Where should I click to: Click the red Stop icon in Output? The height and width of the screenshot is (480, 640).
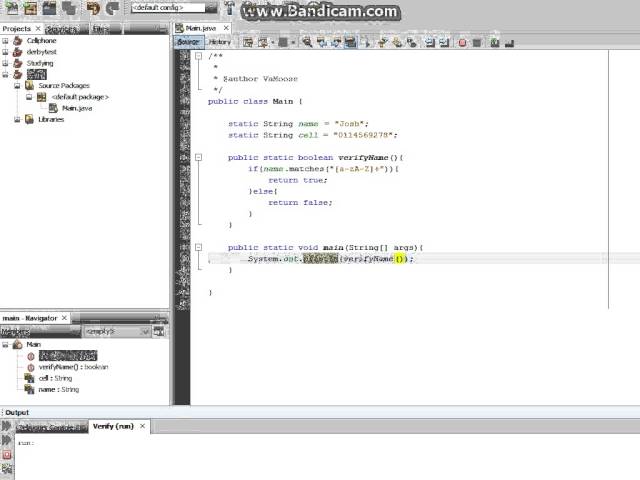pyautogui.click(x=7, y=454)
